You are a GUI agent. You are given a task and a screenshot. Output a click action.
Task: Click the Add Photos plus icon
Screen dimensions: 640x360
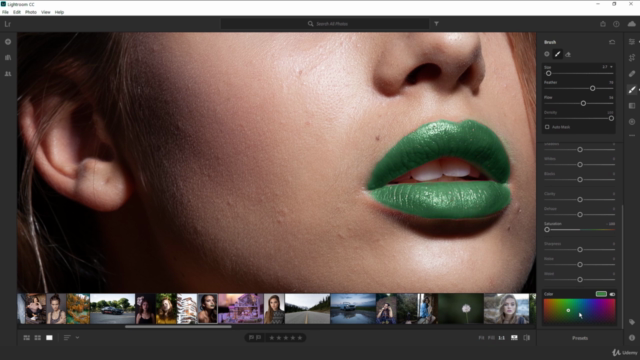[8, 42]
